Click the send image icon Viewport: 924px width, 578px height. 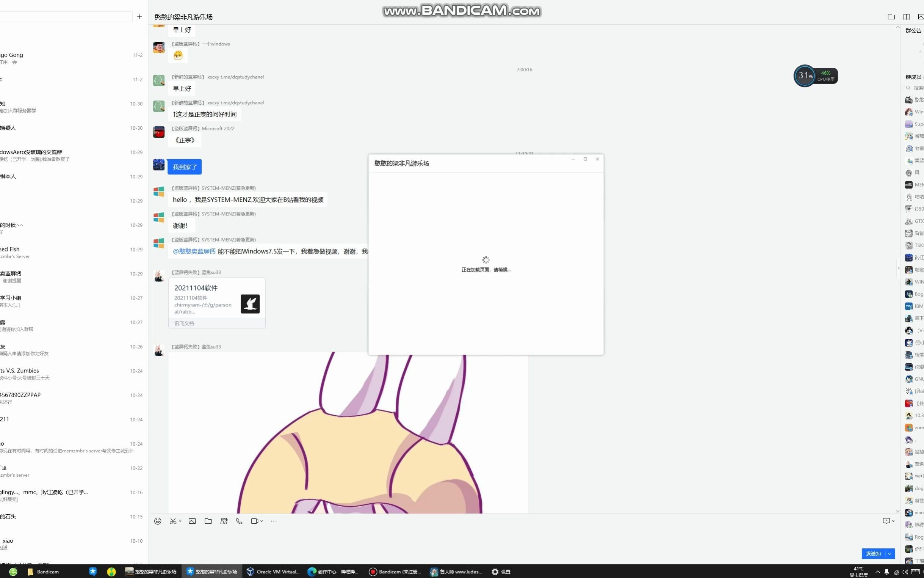coord(192,521)
